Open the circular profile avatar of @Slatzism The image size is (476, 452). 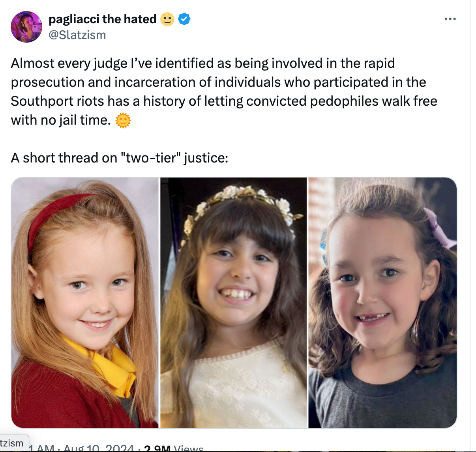26,27
